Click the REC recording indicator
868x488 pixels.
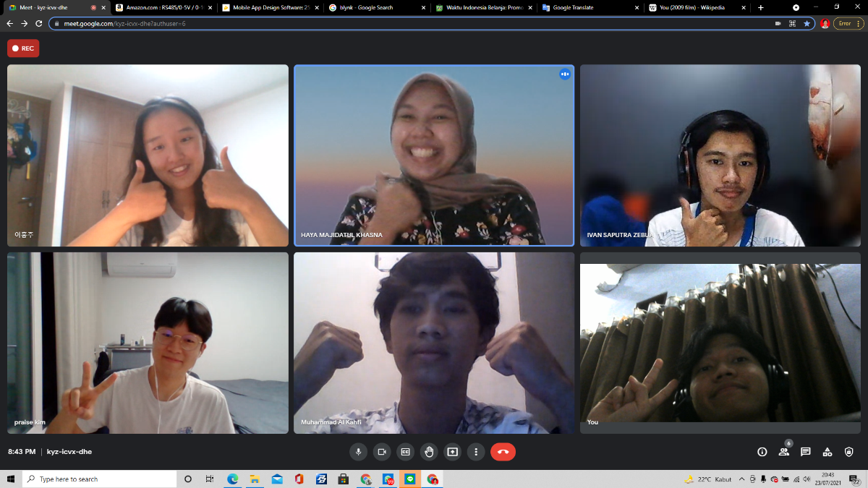(23, 48)
